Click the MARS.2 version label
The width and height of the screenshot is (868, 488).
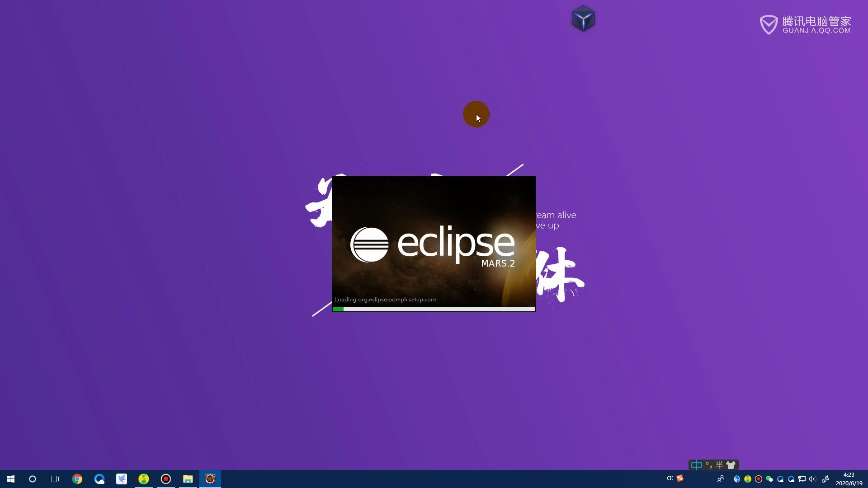[498, 263]
